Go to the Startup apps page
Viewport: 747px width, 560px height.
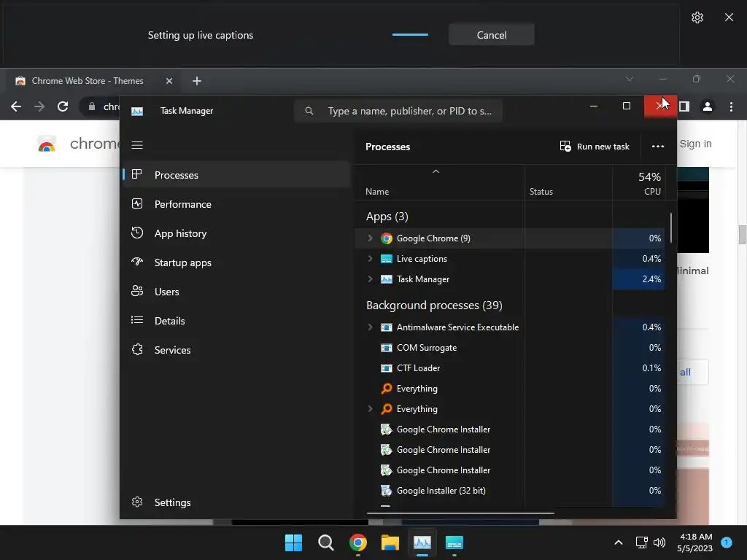pyautogui.click(x=237, y=262)
